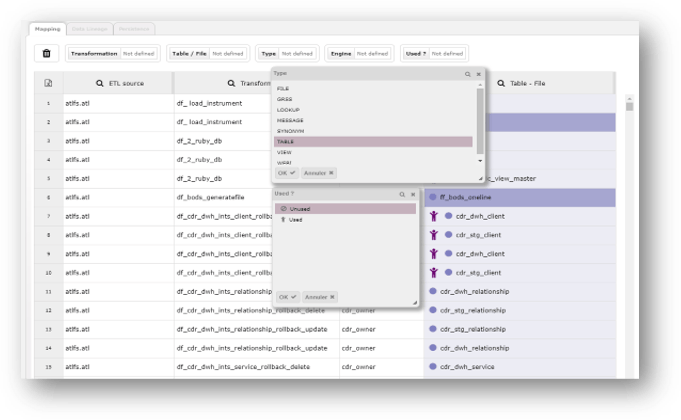The height and width of the screenshot is (420, 681).
Task: Open the Transformation filter dropdown
Action: [113, 53]
